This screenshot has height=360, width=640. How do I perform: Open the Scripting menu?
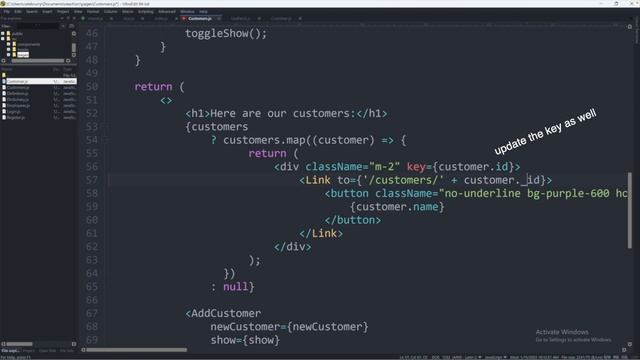[x=146, y=11]
